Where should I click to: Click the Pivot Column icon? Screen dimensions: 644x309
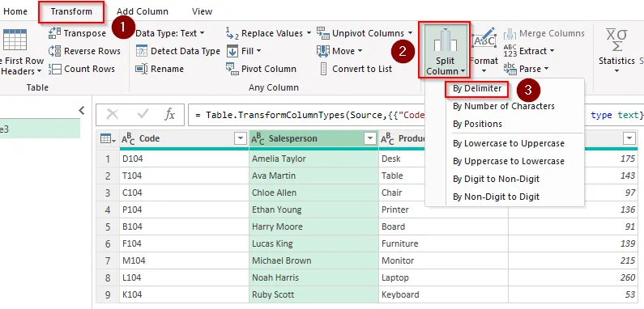pos(232,69)
